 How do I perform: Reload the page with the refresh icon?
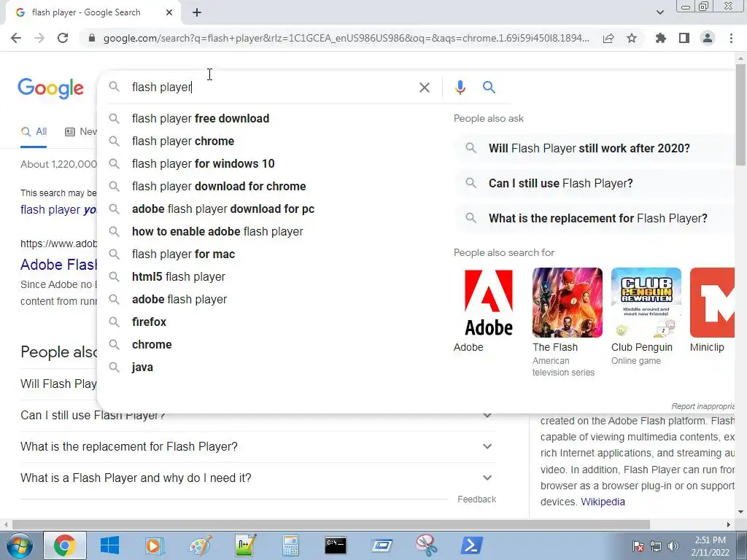pyautogui.click(x=63, y=38)
